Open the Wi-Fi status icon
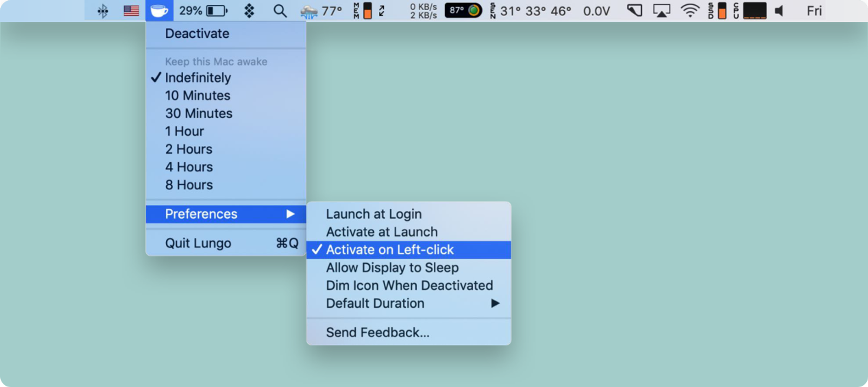868x387 pixels. tap(689, 11)
